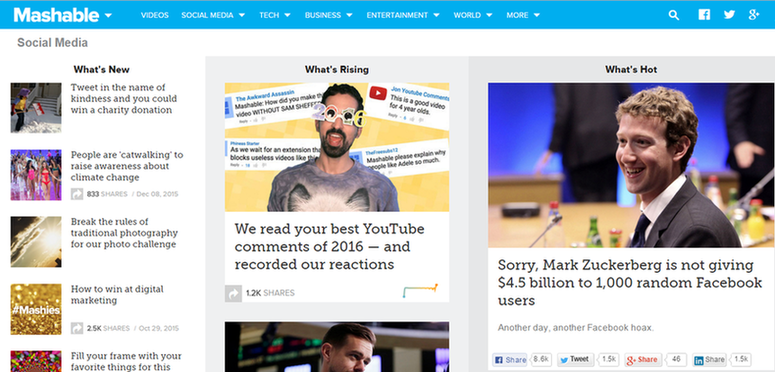The width and height of the screenshot is (775, 372).
Task: Open 'How to win at digital marketing' article
Action: [x=117, y=294]
